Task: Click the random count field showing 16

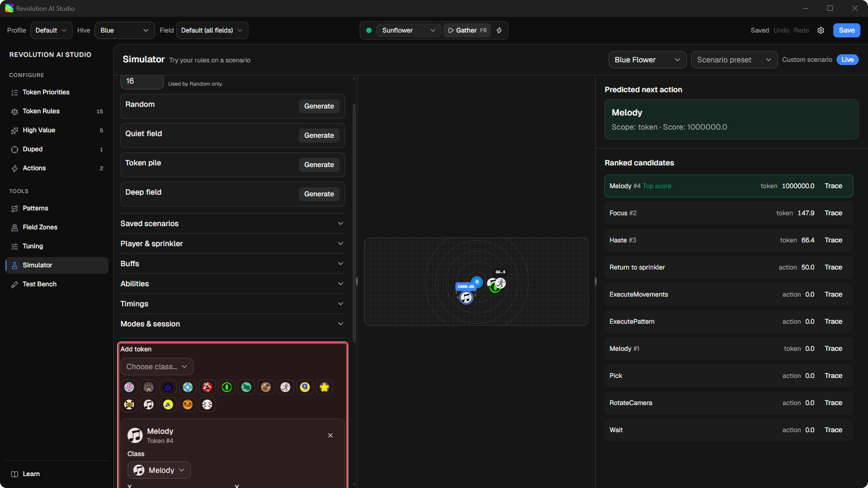Action: click(142, 81)
